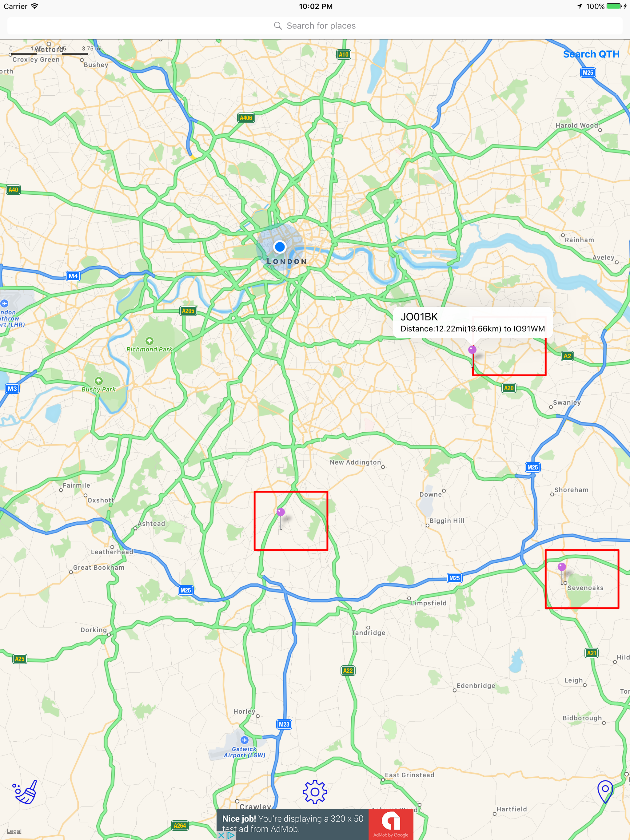Viewport: 630px width, 840px height.
Task: Tap the location pin icon
Action: [x=605, y=792]
